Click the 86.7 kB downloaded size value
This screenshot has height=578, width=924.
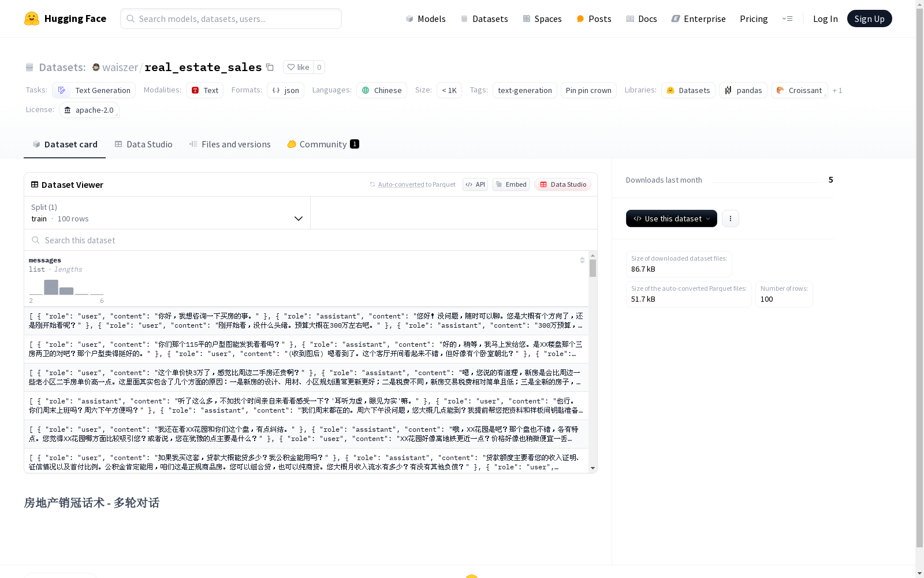coord(643,269)
